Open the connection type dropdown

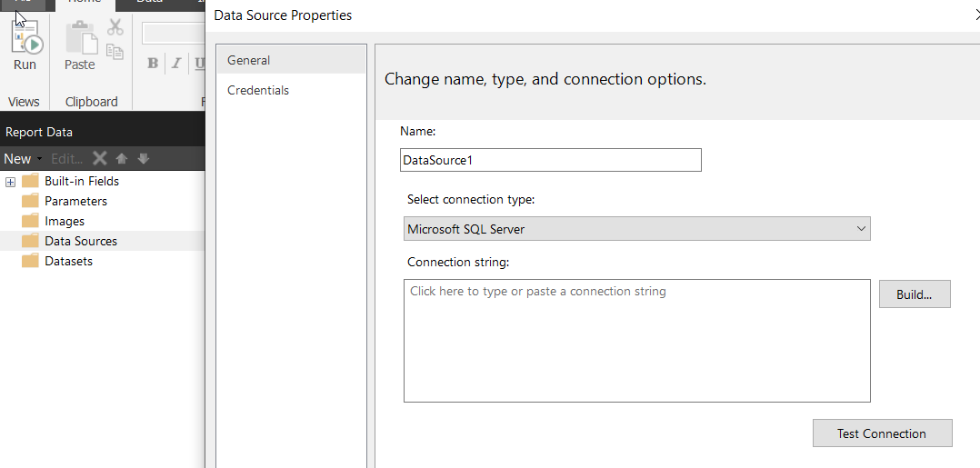point(637,229)
